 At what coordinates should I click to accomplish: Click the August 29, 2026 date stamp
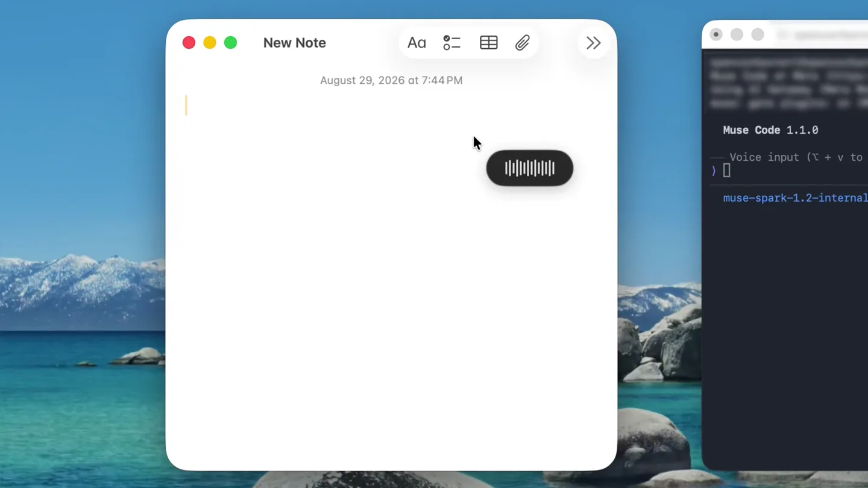pyautogui.click(x=391, y=80)
